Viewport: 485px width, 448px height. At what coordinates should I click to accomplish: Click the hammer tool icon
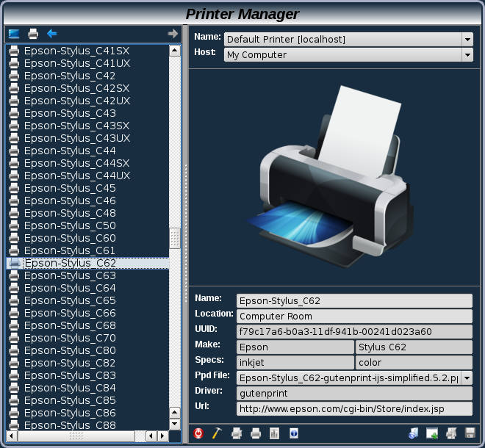click(x=218, y=433)
